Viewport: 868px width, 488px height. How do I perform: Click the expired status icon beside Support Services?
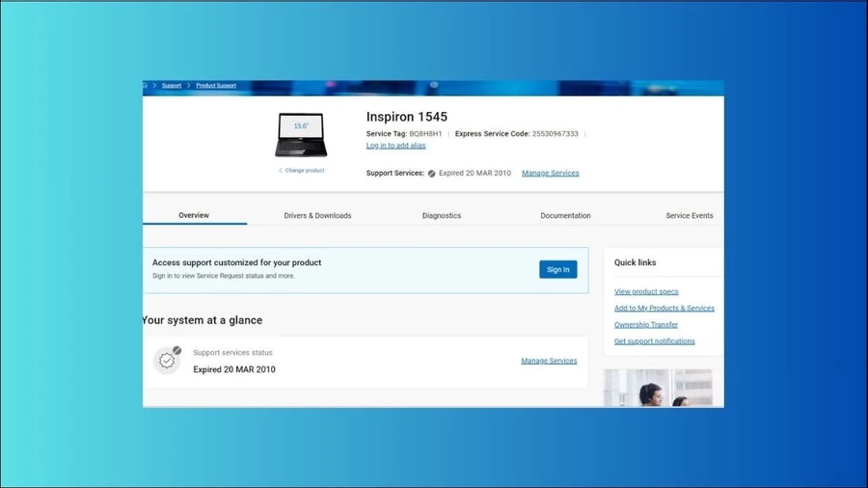432,174
